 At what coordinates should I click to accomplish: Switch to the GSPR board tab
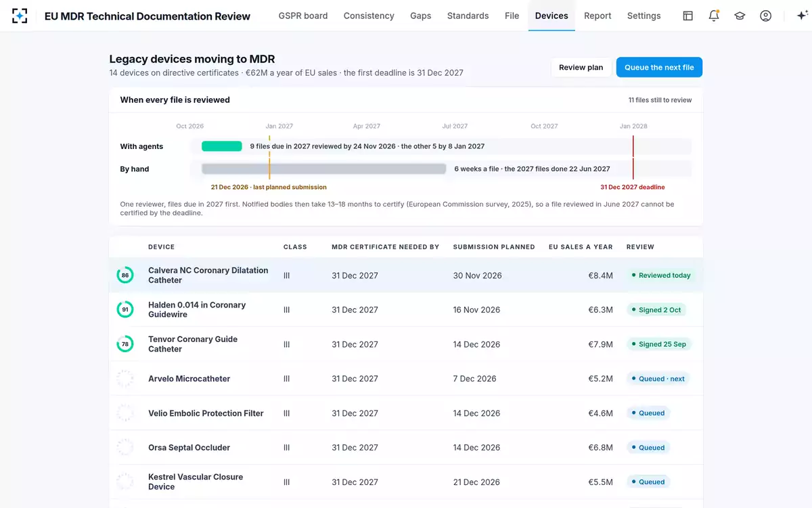[x=303, y=16]
